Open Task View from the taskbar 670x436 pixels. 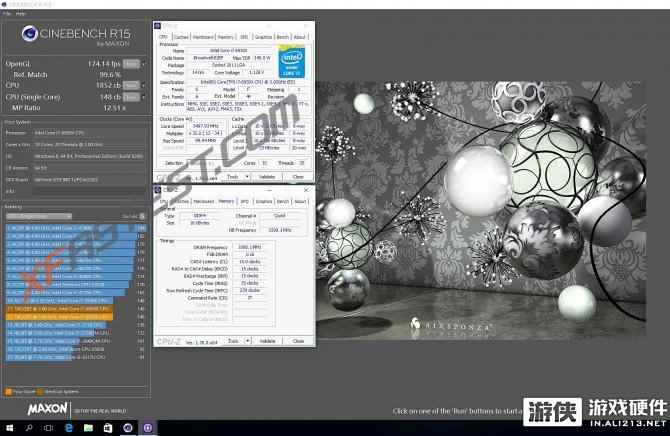[48, 428]
